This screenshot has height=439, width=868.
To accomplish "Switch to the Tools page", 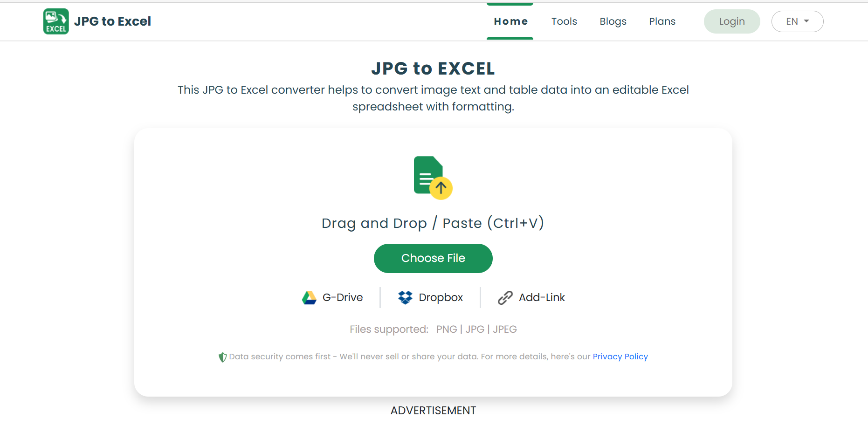I will (564, 21).
